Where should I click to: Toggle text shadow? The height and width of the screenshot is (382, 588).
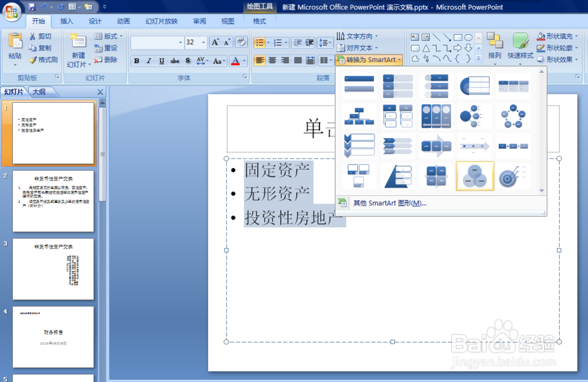tap(188, 61)
